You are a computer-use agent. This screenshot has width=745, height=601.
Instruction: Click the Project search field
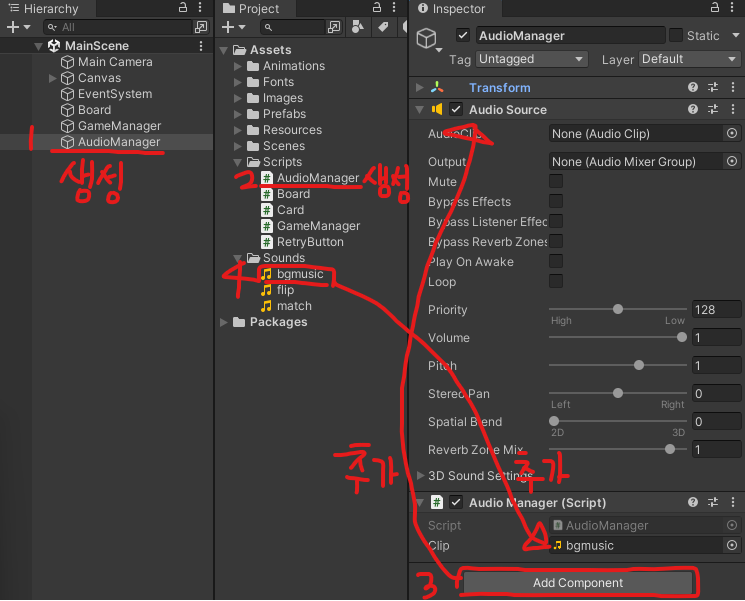pos(292,27)
